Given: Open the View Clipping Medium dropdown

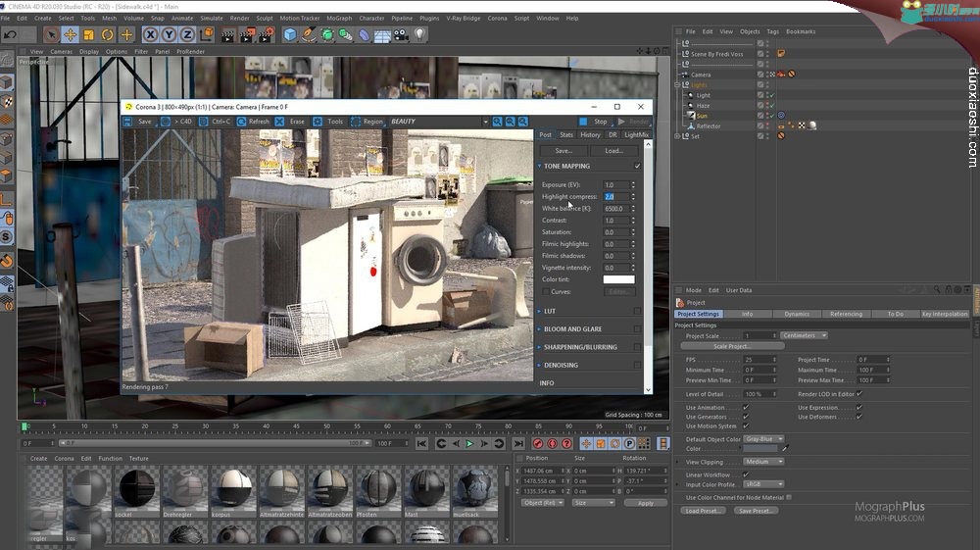Looking at the screenshot, I should click(x=763, y=462).
